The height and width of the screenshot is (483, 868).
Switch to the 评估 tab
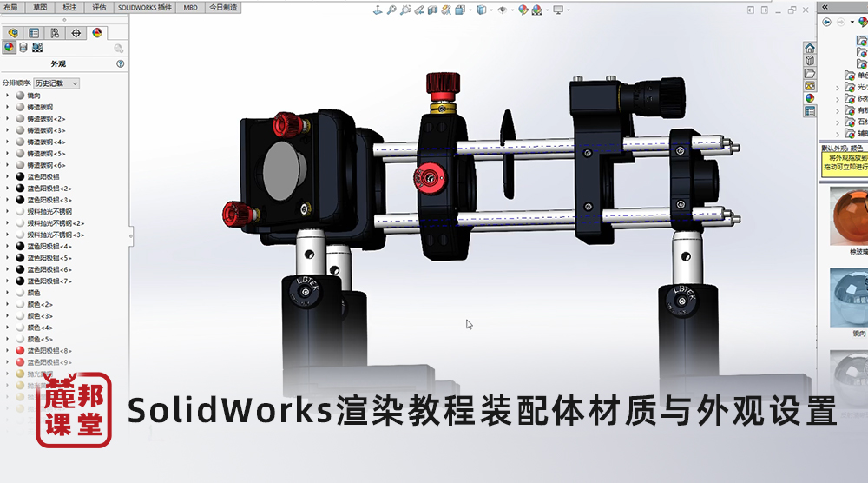tap(99, 7)
